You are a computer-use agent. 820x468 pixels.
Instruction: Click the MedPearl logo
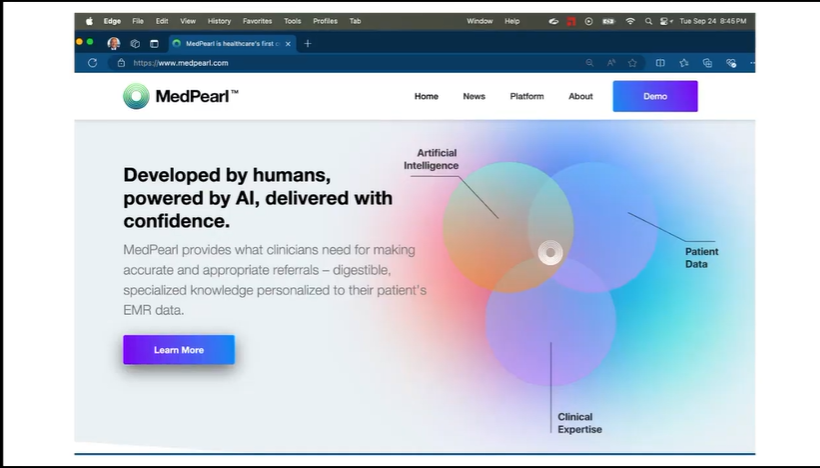click(x=181, y=96)
